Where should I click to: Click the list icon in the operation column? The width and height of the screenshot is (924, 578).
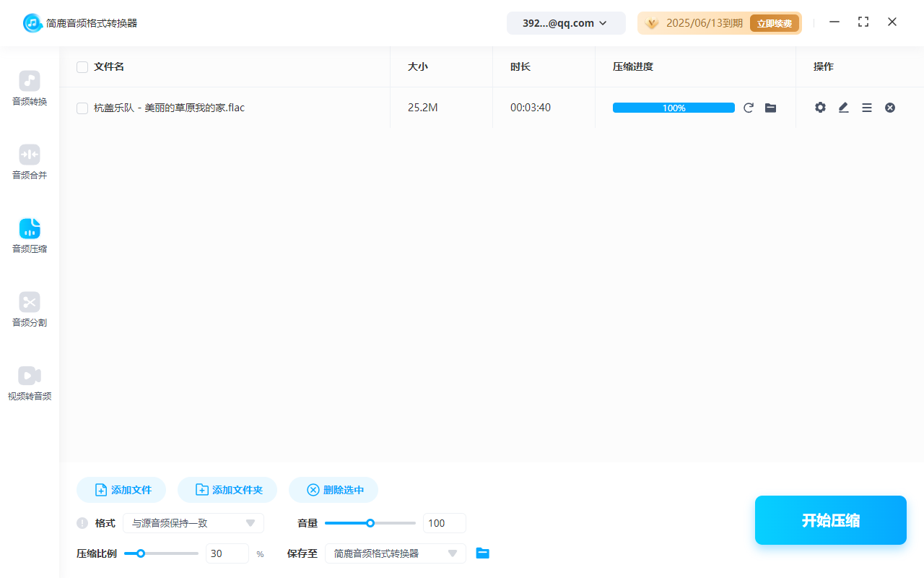point(866,107)
